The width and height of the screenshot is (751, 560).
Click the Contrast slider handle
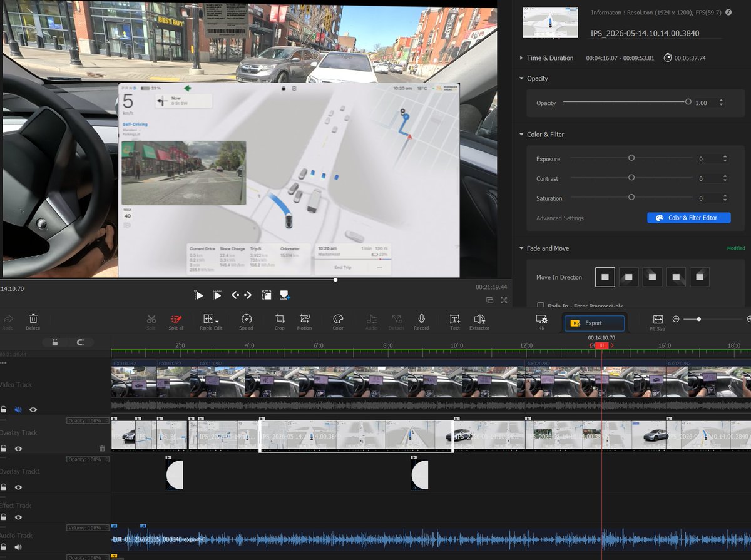pyautogui.click(x=631, y=178)
